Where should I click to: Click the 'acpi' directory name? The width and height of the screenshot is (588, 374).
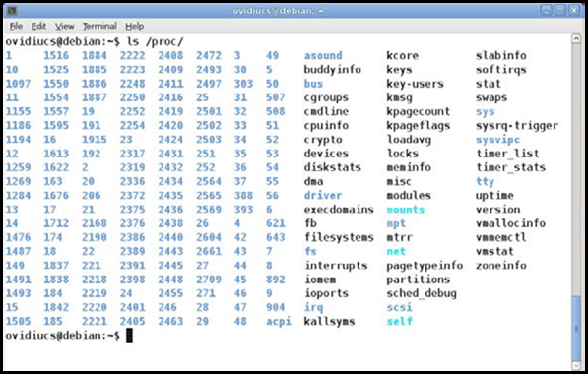pyautogui.click(x=279, y=322)
